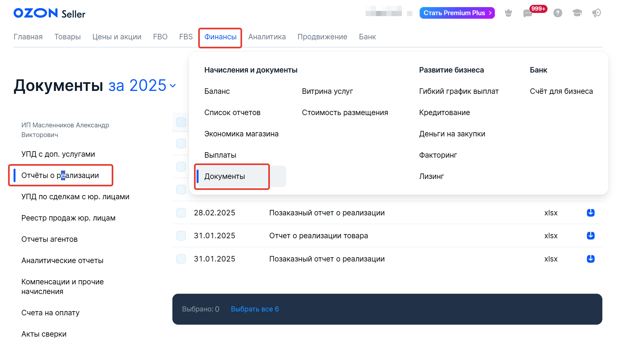Screen dimensions: 634x364
Task: Open the Банк tab in the top navigation
Action: [367, 37]
